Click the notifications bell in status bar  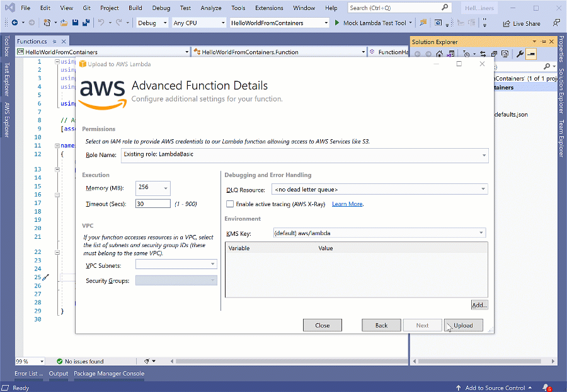pyautogui.click(x=546, y=388)
